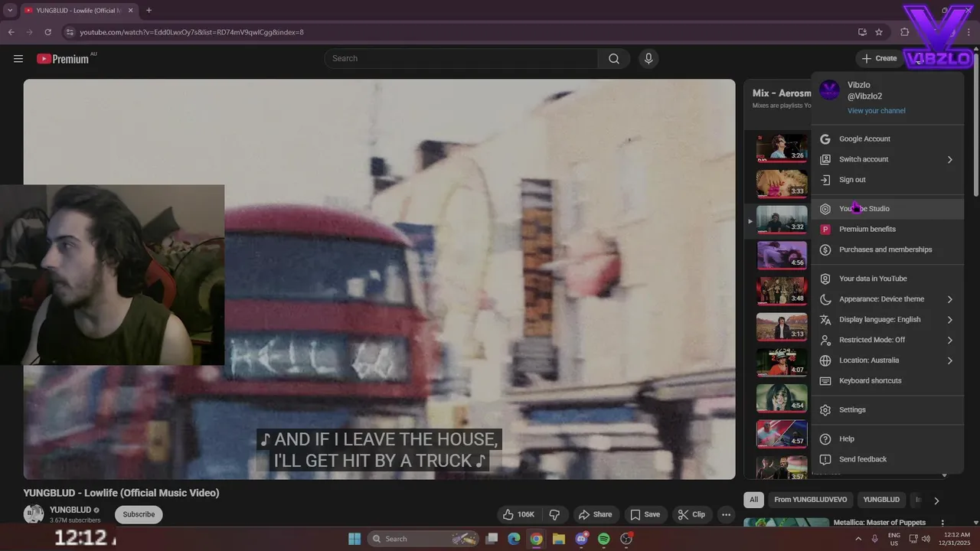The width and height of the screenshot is (980, 551).
Task: Show more chips with next arrow
Action: [x=936, y=500]
